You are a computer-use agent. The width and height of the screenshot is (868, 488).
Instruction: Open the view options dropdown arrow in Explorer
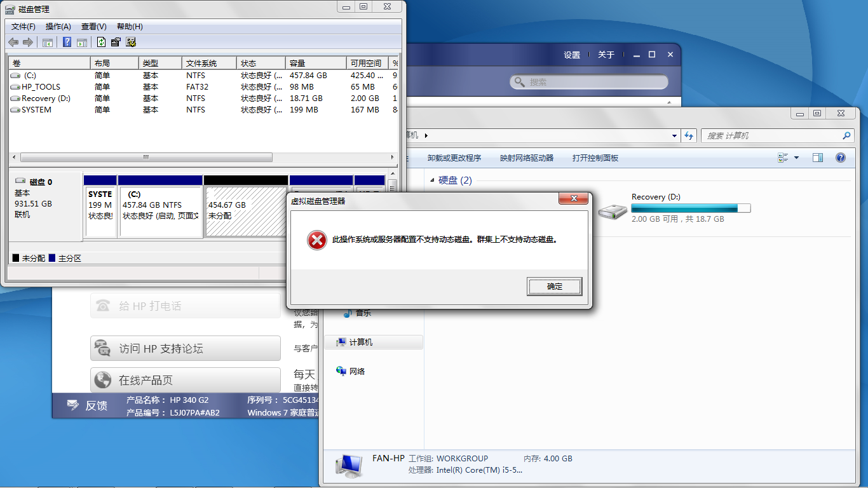point(796,158)
